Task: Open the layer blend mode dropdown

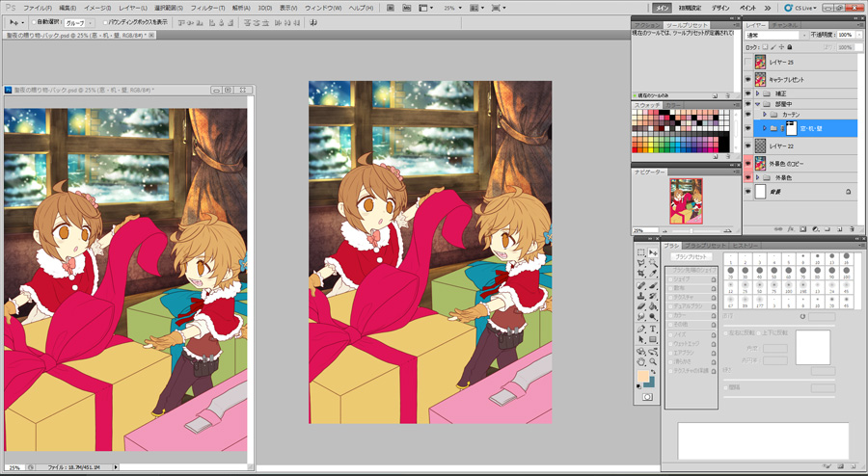Action: click(776, 35)
